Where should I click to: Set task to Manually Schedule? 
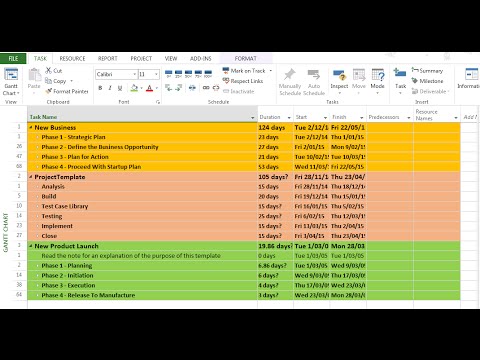pos(290,82)
